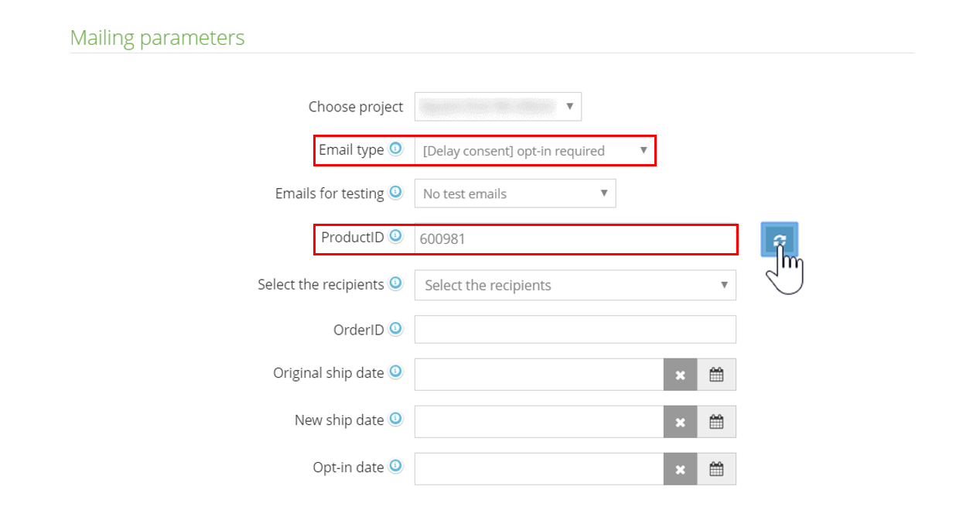Screen dimensions: 980x507
Task: Open the Emails for testing dropdown
Action: pos(514,194)
